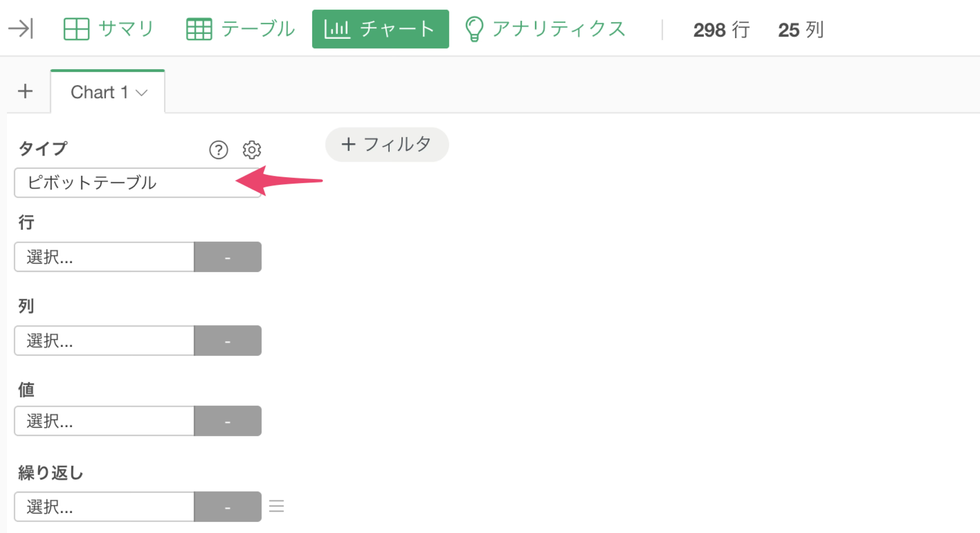The height and width of the screenshot is (533, 980).
Task: Open the 繰り返し column selector dropdown
Action: tap(104, 506)
